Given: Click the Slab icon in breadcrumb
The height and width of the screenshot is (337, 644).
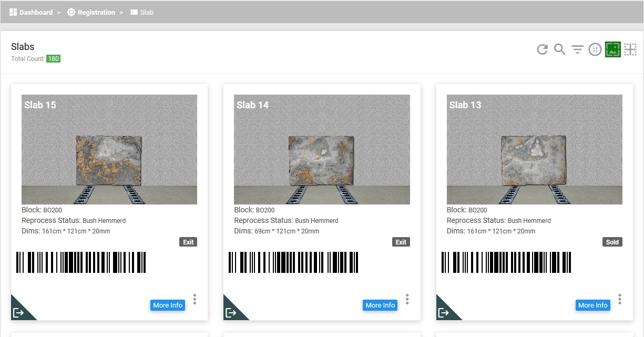Looking at the screenshot, I should pos(134,12).
